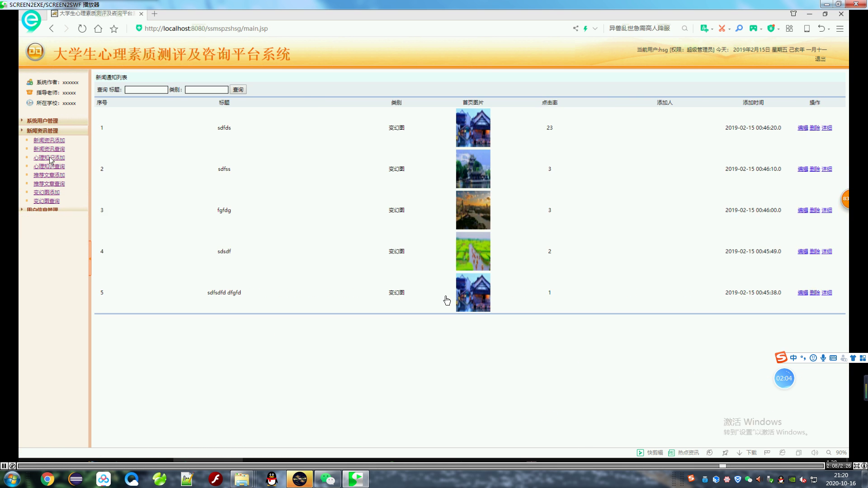The image size is (868, 488).
Task: Click the undo closed tab icon
Action: [821, 28]
